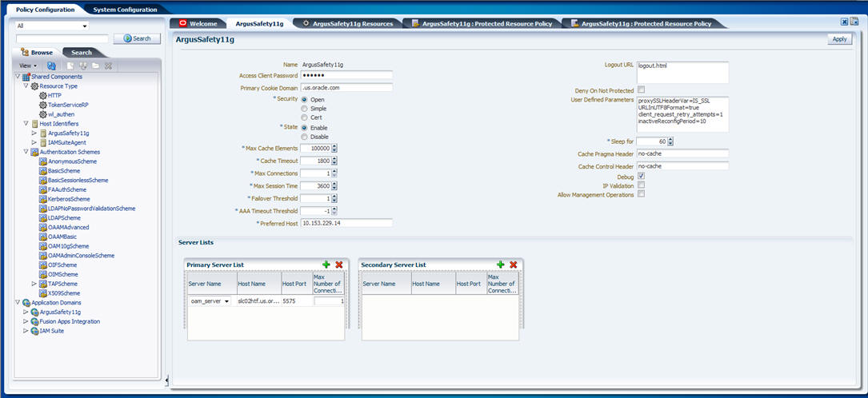Collapse the Authentication Schemes tree node
The height and width of the screenshot is (398, 868).
26,152
